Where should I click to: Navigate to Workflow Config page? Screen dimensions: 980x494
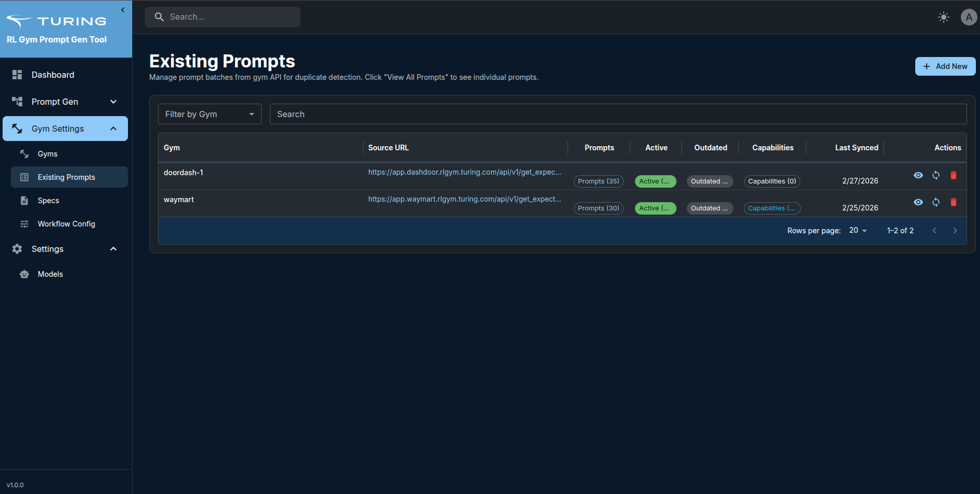66,224
